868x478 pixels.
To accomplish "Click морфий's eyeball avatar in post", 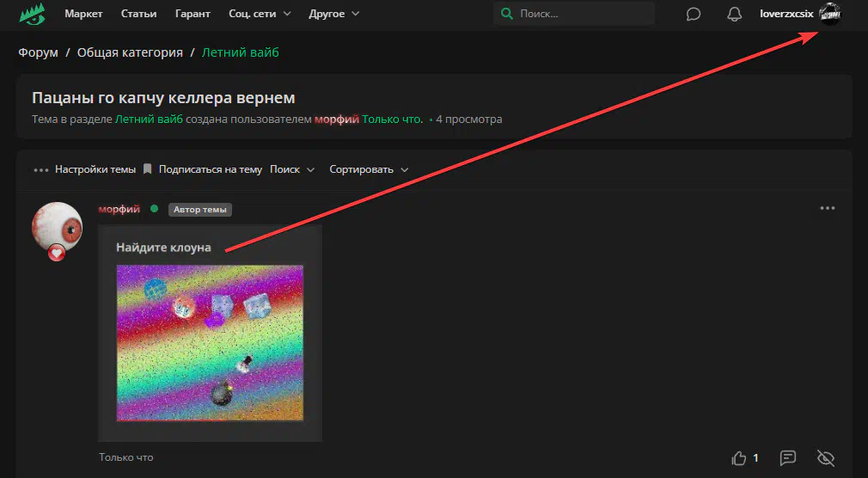I will 57,227.
